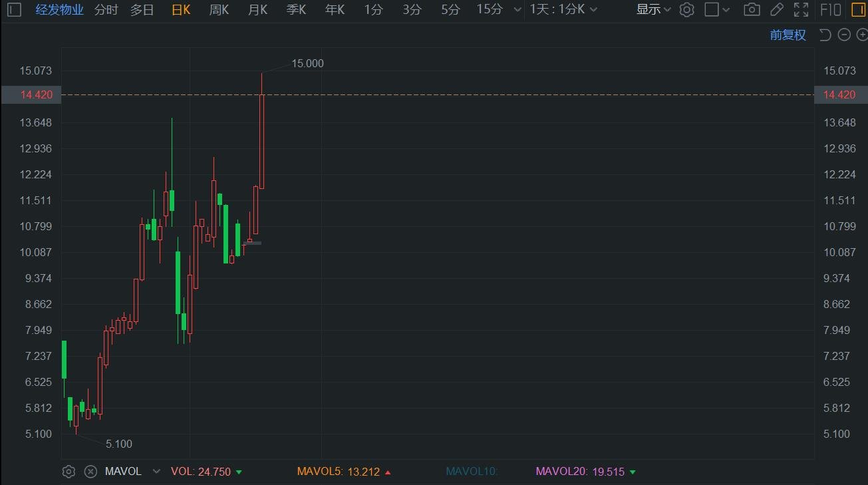This screenshot has height=485, width=868.
Task: Click the square layout icon
Action: pyautogui.click(x=711, y=10)
